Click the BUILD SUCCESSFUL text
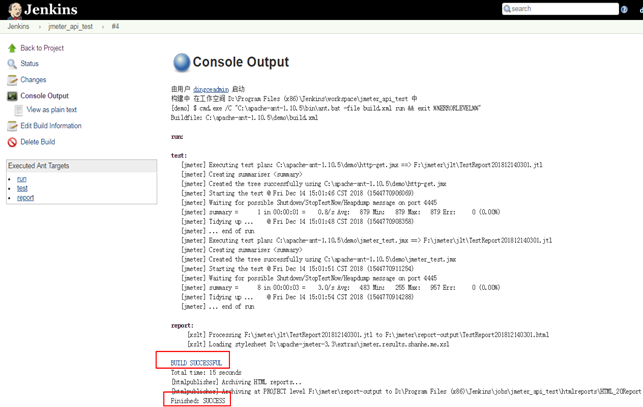Image resolution: width=643 pixels, height=407 pixels. point(196,363)
